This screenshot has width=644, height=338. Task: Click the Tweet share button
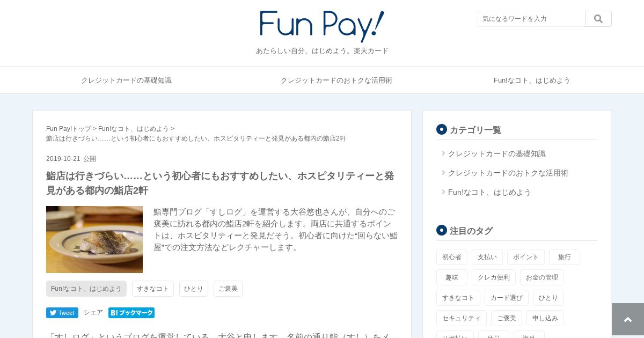tap(62, 313)
